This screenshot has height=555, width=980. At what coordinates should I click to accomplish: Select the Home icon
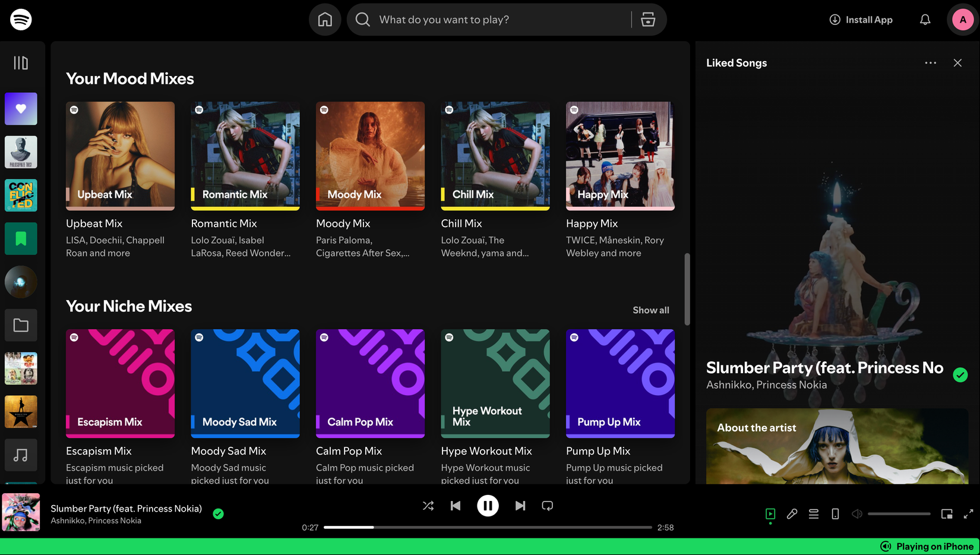tap(324, 19)
